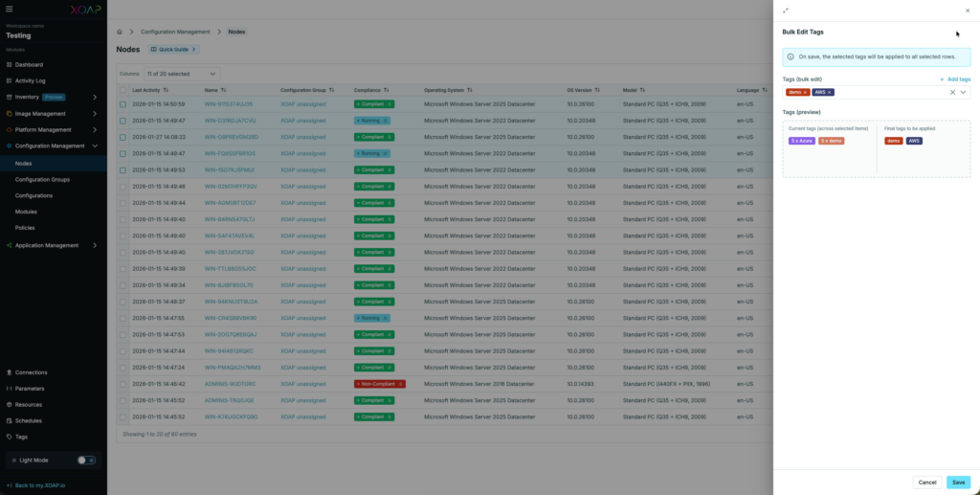Viewport: 980px width, 495px height.
Task: Close the Bulk Edit Tags panel
Action: tap(967, 11)
